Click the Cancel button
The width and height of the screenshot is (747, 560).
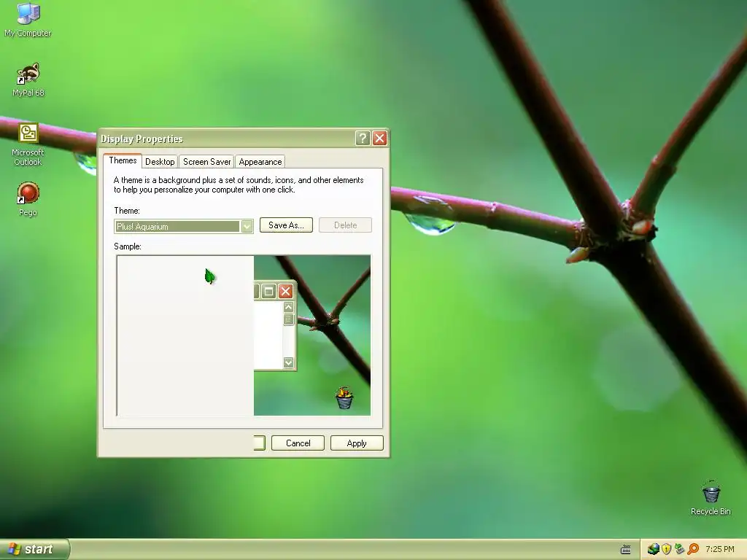pos(298,443)
